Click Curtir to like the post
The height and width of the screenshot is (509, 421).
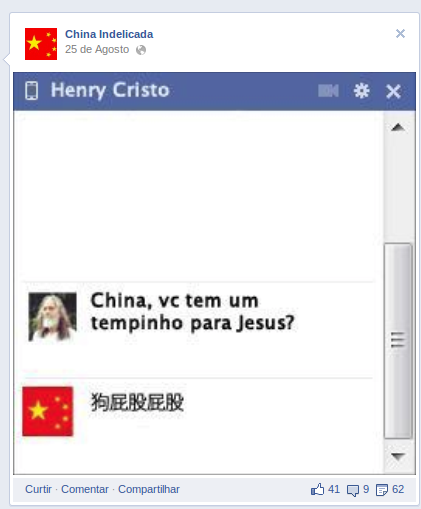pyautogui.click(x=38, y=489)
